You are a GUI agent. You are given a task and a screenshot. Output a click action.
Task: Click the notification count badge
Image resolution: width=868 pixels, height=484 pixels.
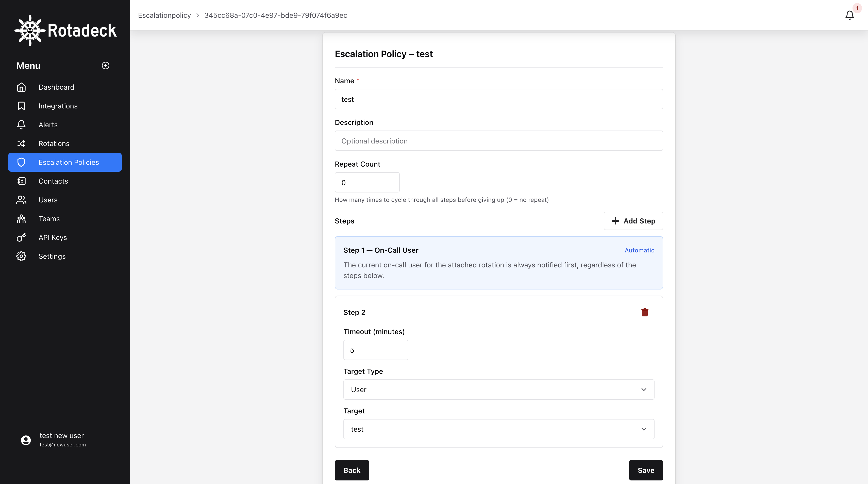(x=857, y=8)
